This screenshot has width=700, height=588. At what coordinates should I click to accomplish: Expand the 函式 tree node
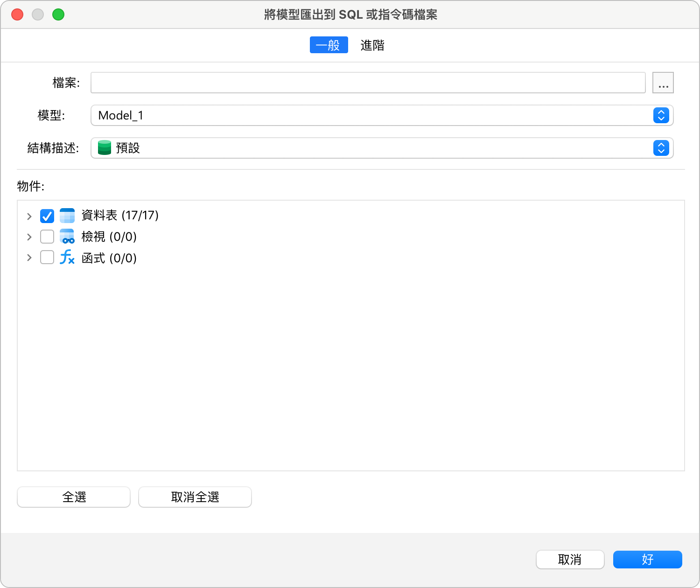29,258
